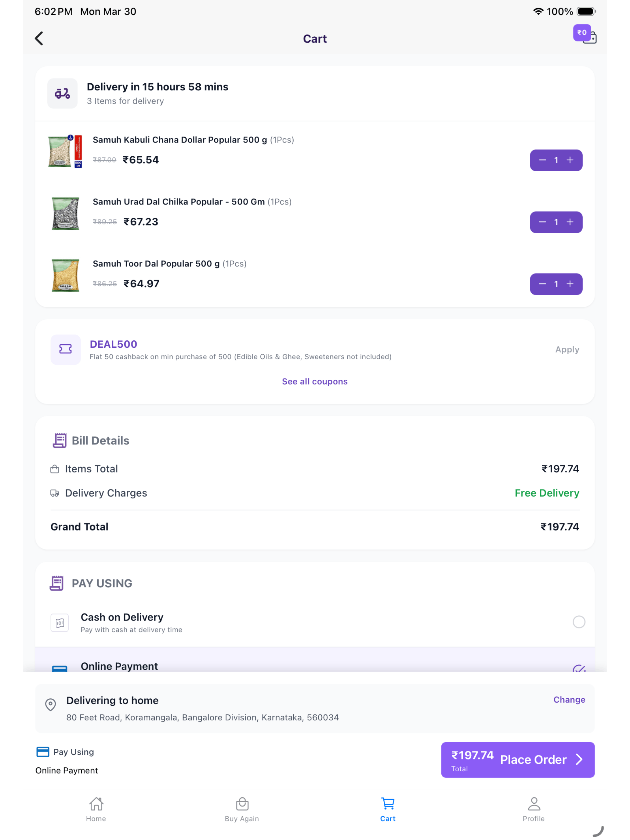Increase the Kabuli Chana quantity with plus
The height and width of the screenshot is (840, 630).
[x=570, y=160]
